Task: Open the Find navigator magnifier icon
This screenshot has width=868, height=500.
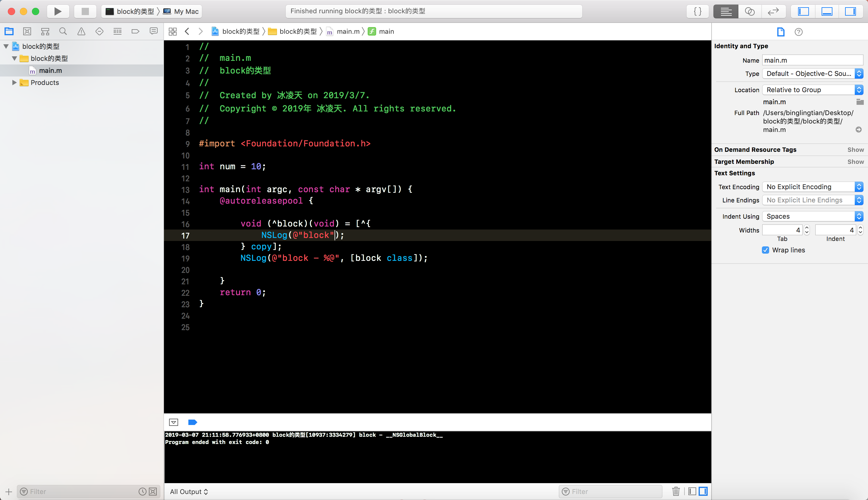Action: tap(63, 32)
